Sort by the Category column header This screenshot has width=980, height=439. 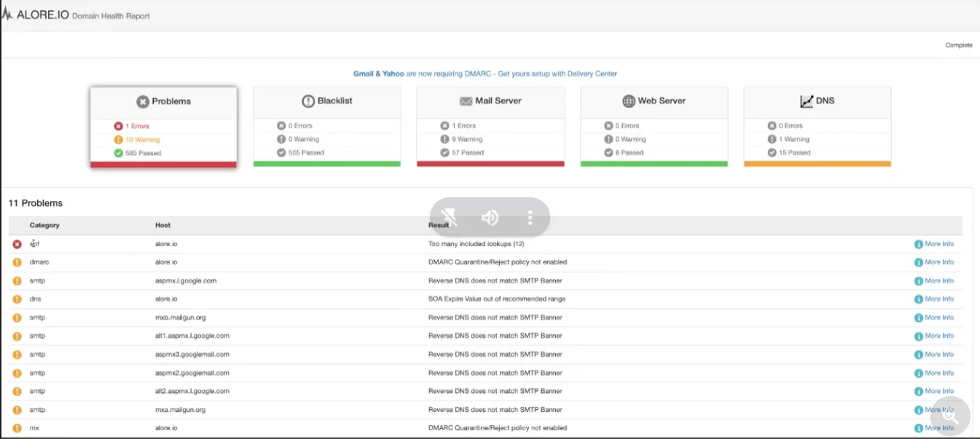(x=44, y=225)
